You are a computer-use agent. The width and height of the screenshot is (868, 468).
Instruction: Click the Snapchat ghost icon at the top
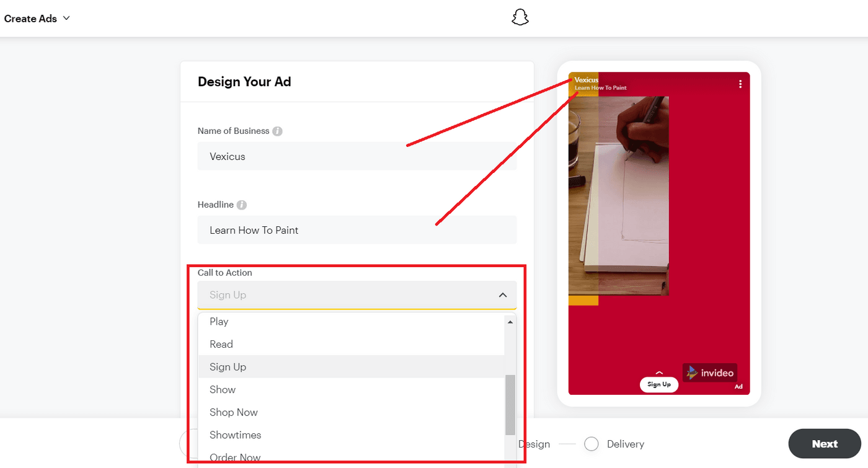click(x=520, y=17)
